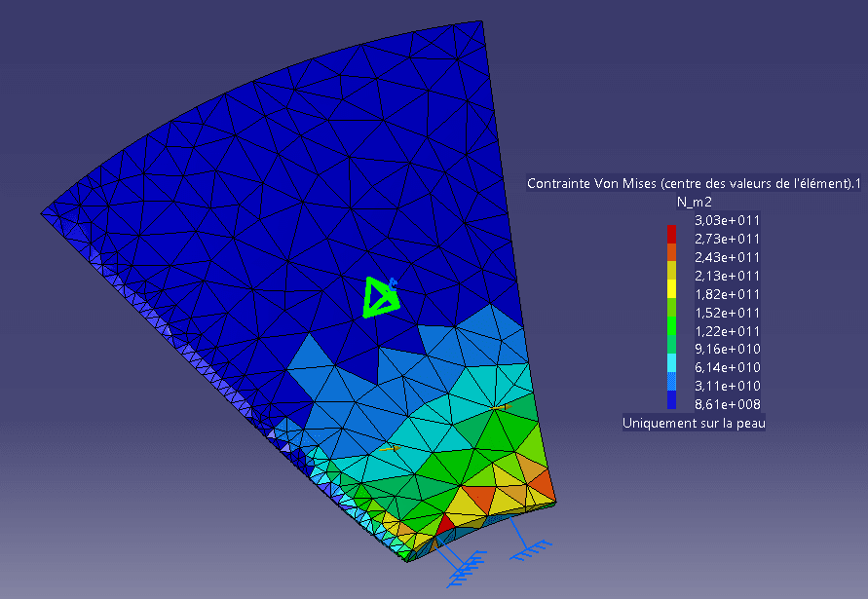Pick the cyan legend color swatch
This screenshot has height=599, width=868.
(671, 363)
